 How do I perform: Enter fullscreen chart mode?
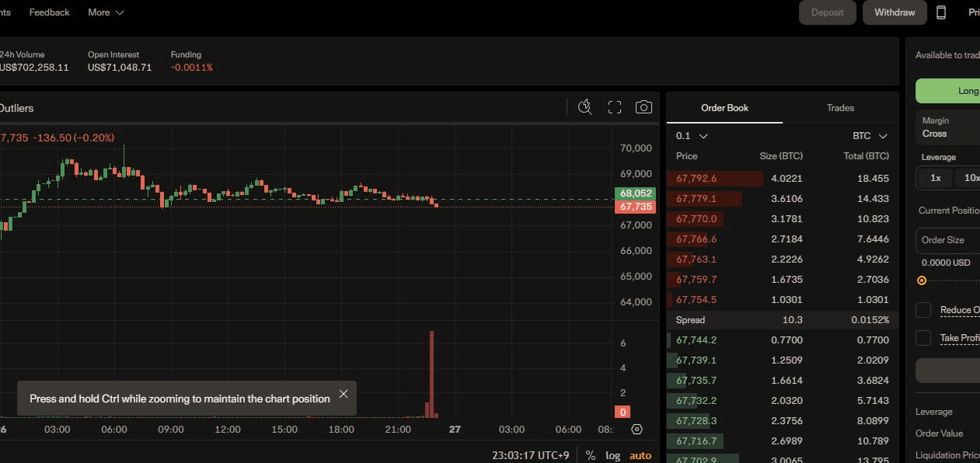click(615, 107)
